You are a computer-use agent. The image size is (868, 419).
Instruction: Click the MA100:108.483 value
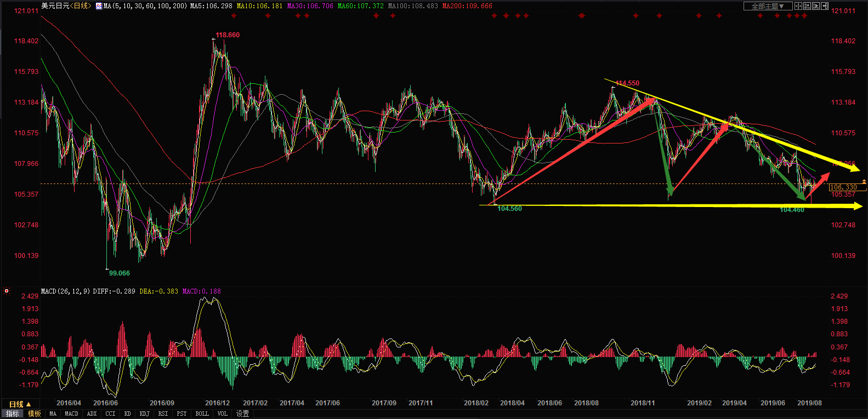413,6
